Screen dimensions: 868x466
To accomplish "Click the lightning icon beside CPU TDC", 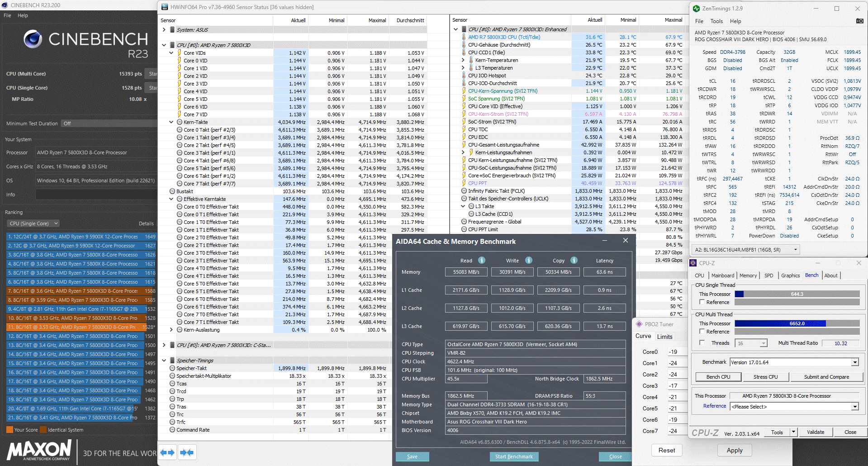I will [464, 129].
